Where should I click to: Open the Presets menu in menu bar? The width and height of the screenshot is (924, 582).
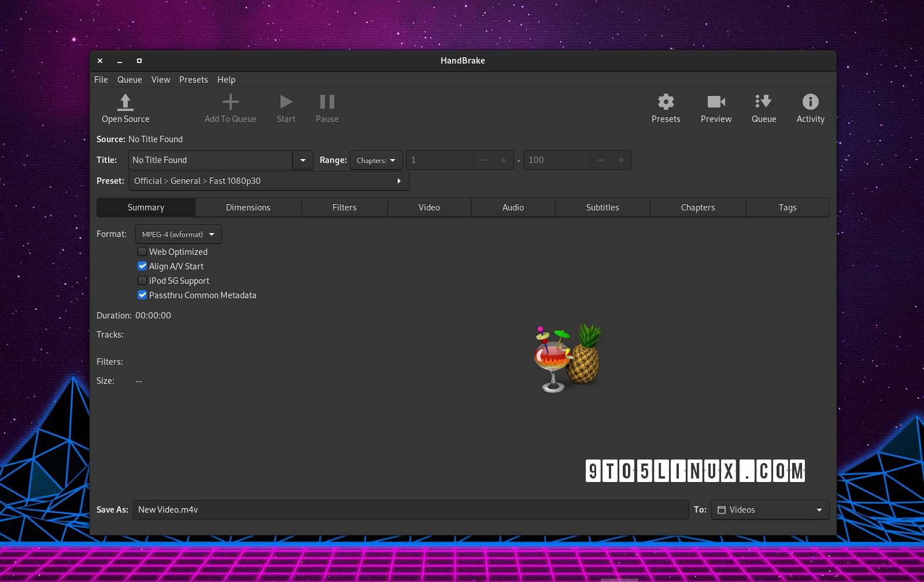[x=193, y=80]
